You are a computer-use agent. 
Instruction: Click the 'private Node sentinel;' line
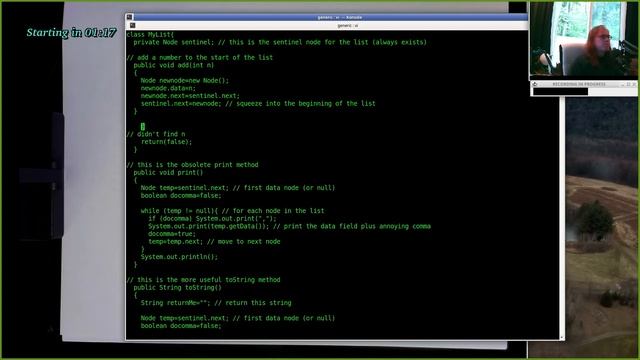[280, 42]
